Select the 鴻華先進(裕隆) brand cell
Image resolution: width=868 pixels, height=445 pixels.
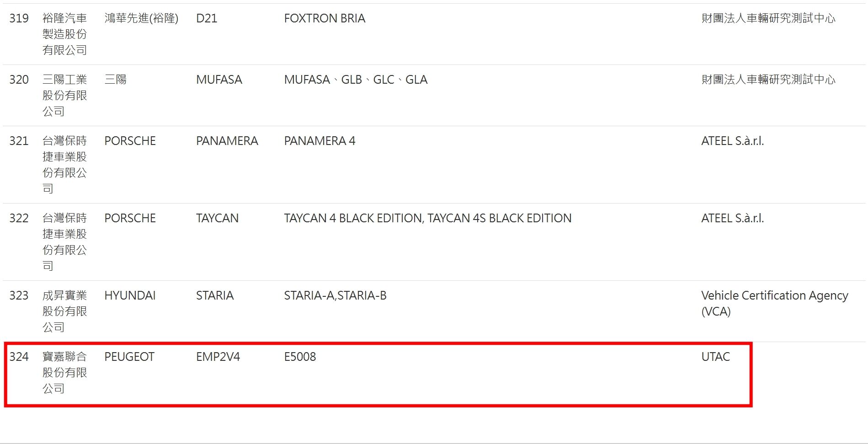[141, 18]
